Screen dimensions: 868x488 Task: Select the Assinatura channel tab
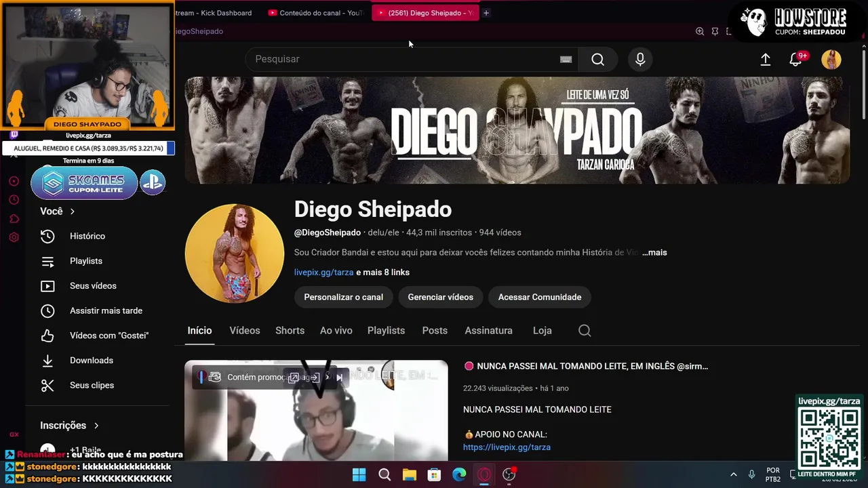pyautogui.click(x=488, y=331)
